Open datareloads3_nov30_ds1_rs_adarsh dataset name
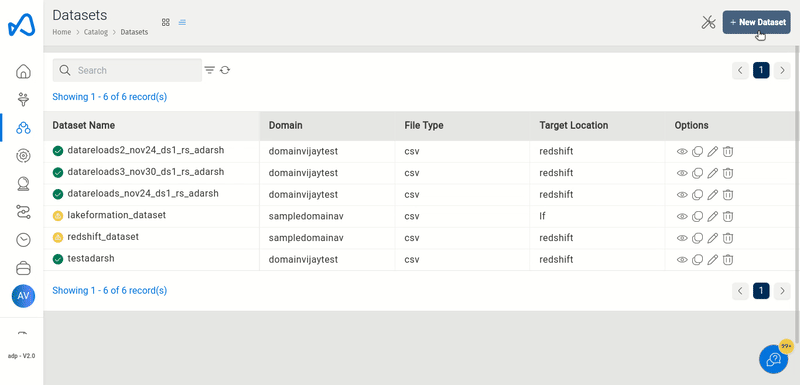The width and height of the screenshot is (800, 385). pos(146,172)
